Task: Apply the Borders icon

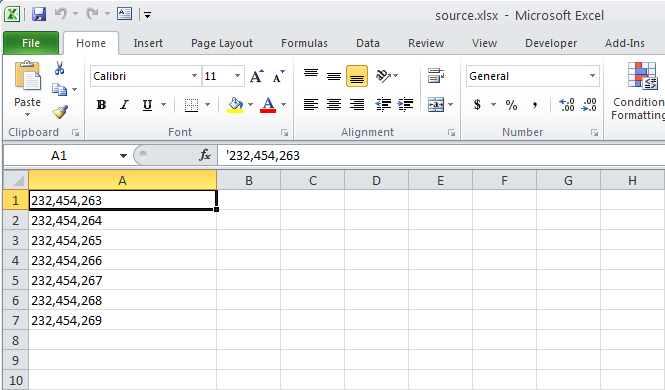Action: (191, 105)
